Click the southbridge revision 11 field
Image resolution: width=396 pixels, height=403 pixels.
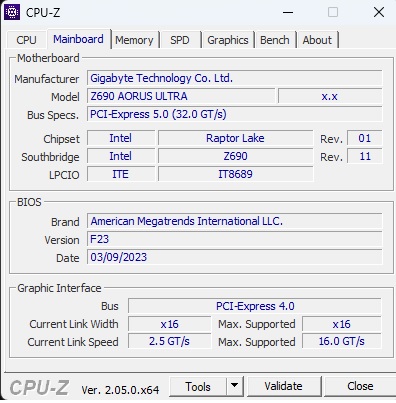pos(365,156)
